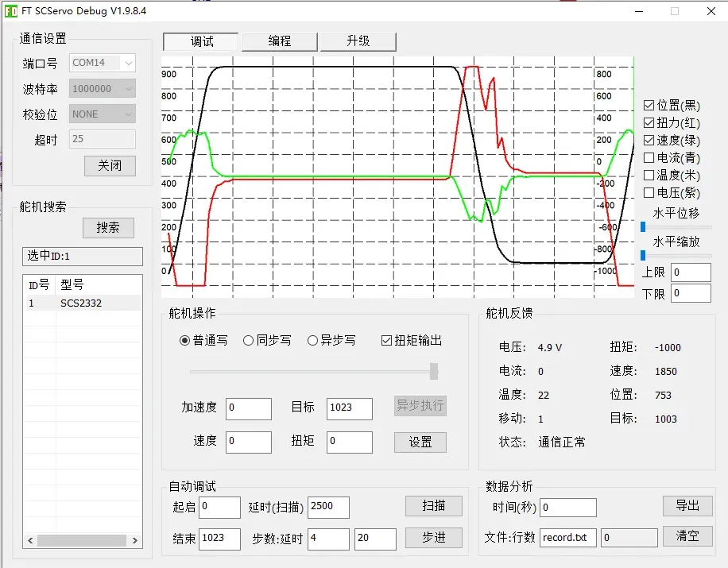Image resolution: width=728 pixels, height=568 pixels.
Task: Click right scroll arrow in servo list
Action: (135, 540)
